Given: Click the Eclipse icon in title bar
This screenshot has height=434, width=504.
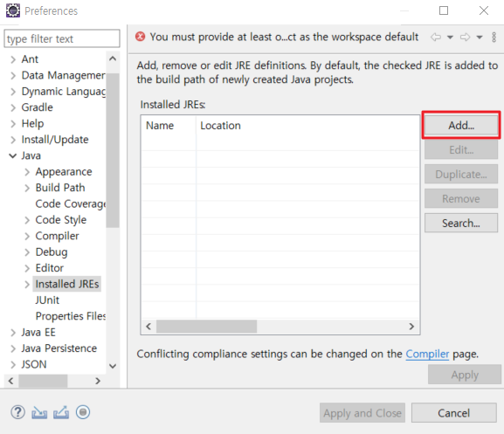Looking at the screenshot, I should (x=13, y=10).
